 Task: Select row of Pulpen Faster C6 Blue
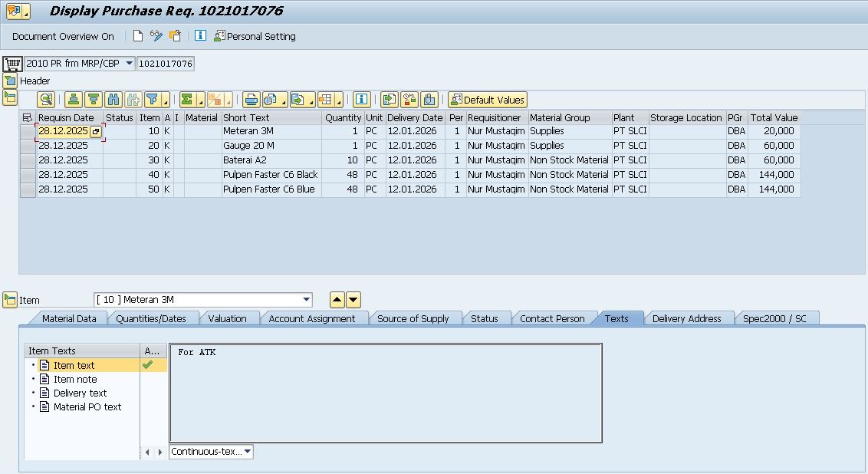click(x=28, y=189)
